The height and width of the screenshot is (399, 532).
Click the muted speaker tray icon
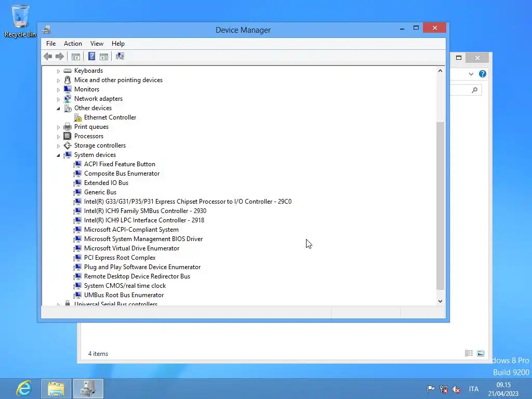(456, 389)
